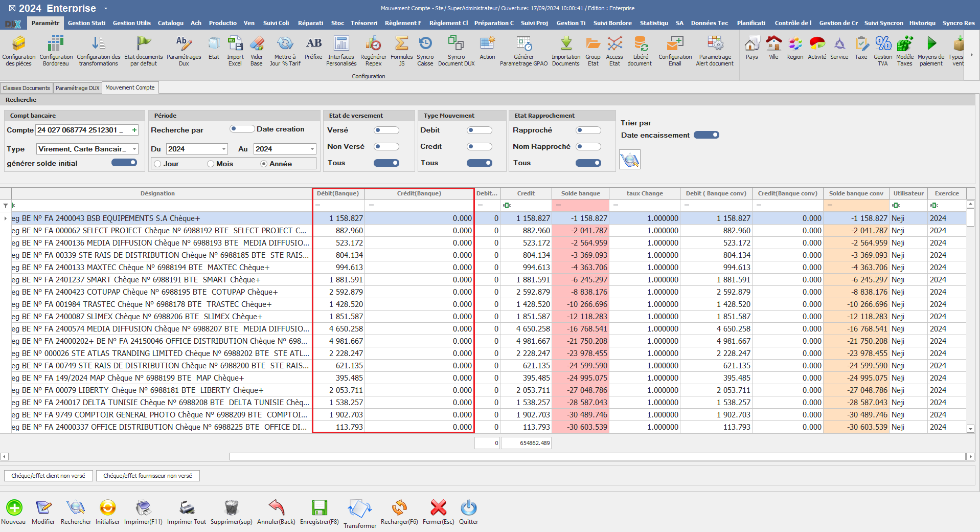Click the horizontal scrollbar right arrow
The height and width of the screenshot is (532, 980).
click(970, 456)
